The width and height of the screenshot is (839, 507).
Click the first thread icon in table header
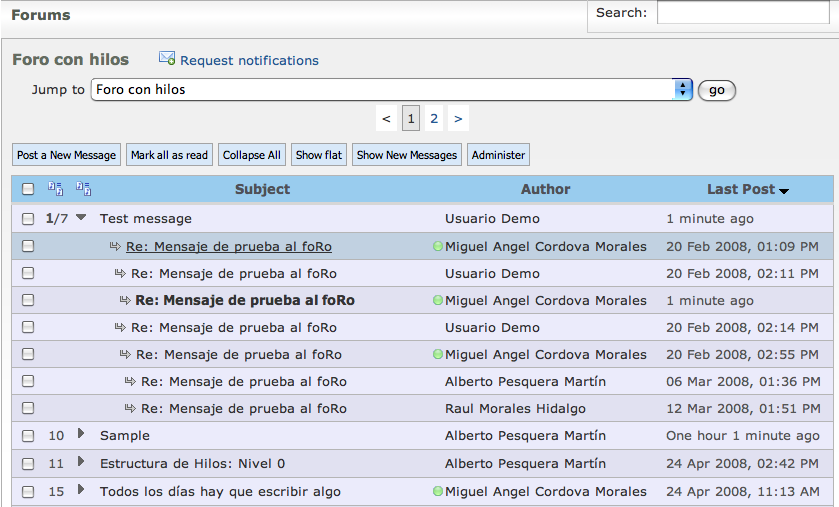coord(56,189)
